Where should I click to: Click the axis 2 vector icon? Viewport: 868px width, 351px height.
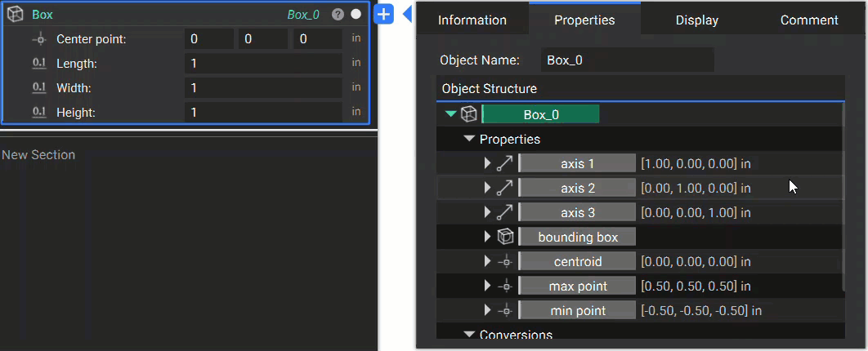tap(504, 188)
